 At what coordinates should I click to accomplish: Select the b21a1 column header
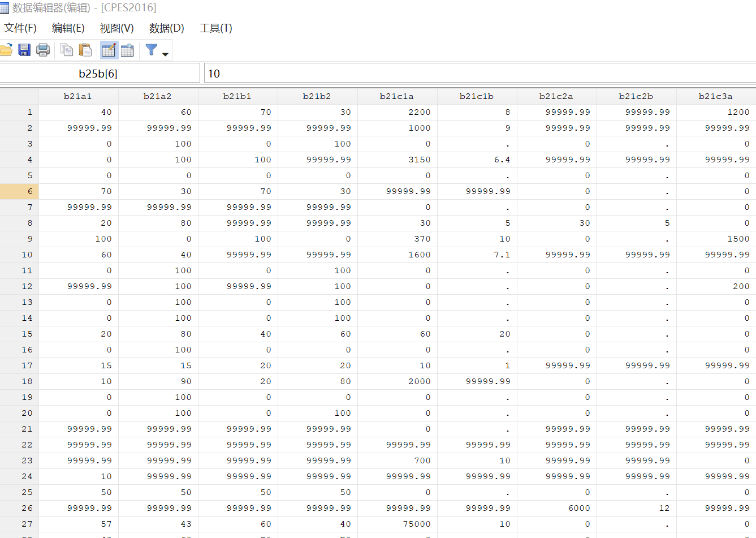point(78,96)
